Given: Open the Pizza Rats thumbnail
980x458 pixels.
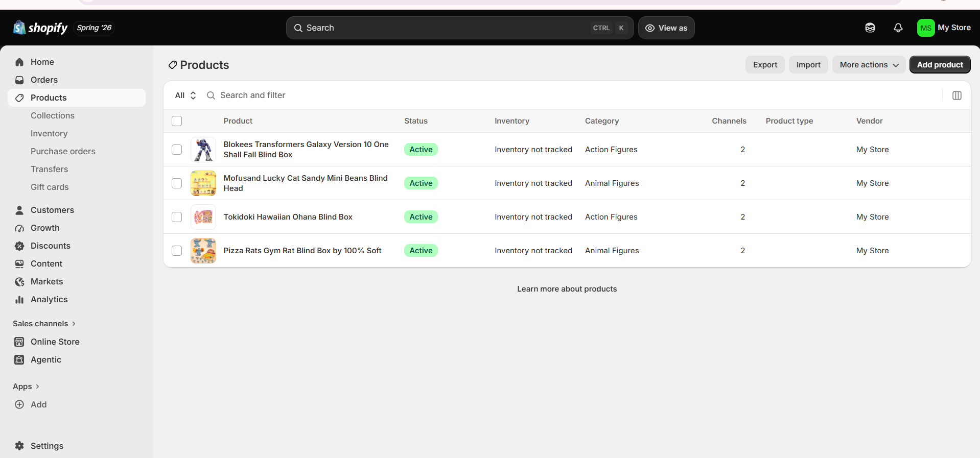Looking at the screenshot, I should tap(203, 251).
